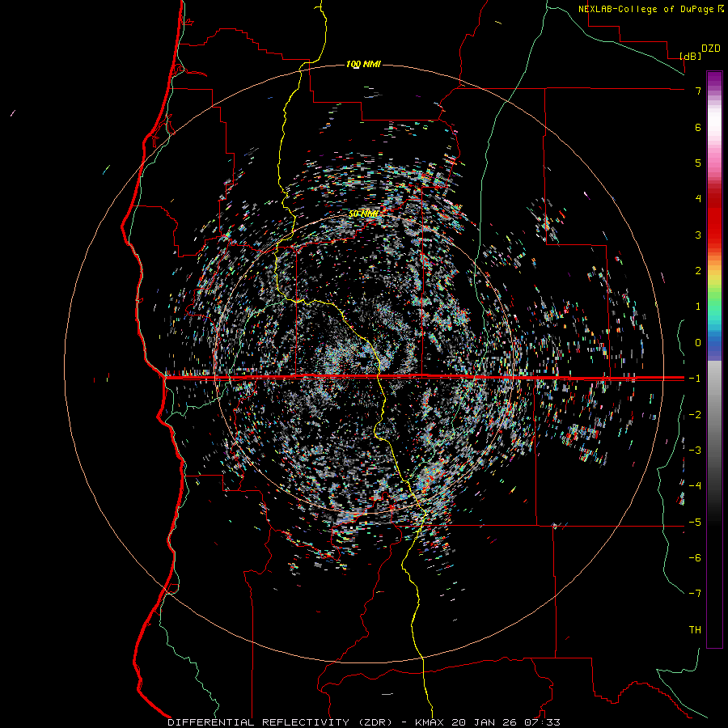Click the 20 JAN 26 date text

pos(484,722)
